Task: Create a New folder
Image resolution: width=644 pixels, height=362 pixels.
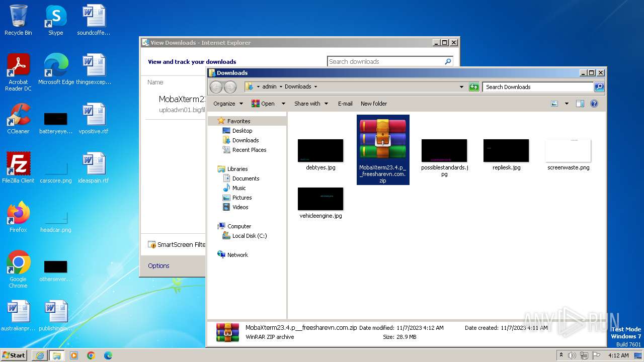Action: 374,104
